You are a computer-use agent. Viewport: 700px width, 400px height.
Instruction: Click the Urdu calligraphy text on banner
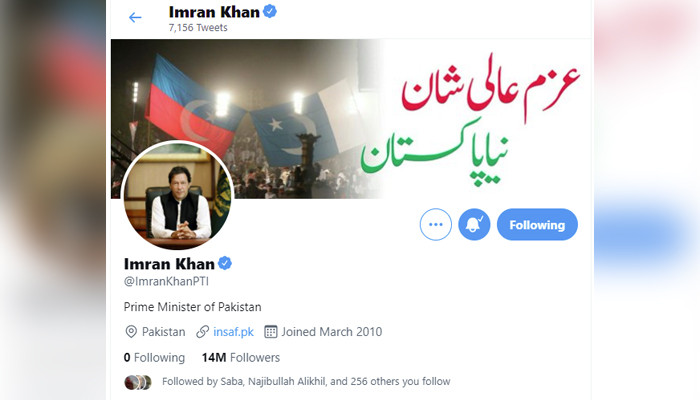coord(470,121)
